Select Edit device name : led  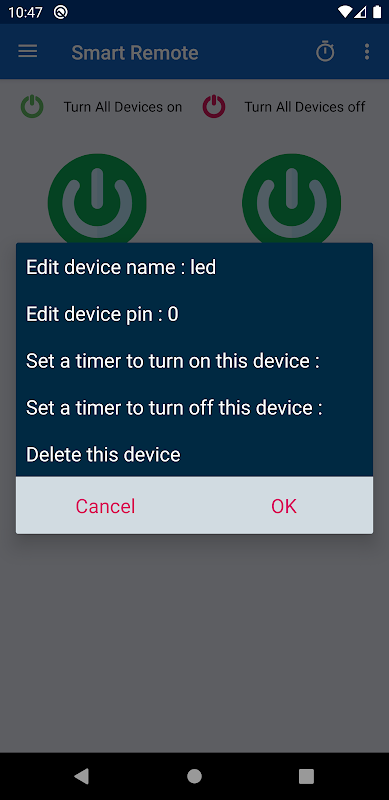194,267
